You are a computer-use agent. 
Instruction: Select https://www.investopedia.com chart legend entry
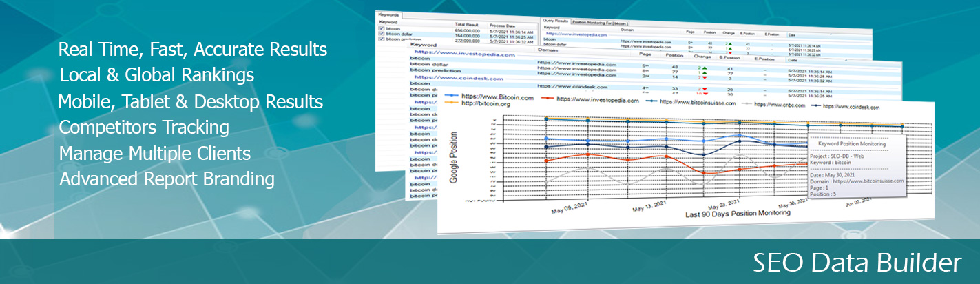click(x=590, y=100)
